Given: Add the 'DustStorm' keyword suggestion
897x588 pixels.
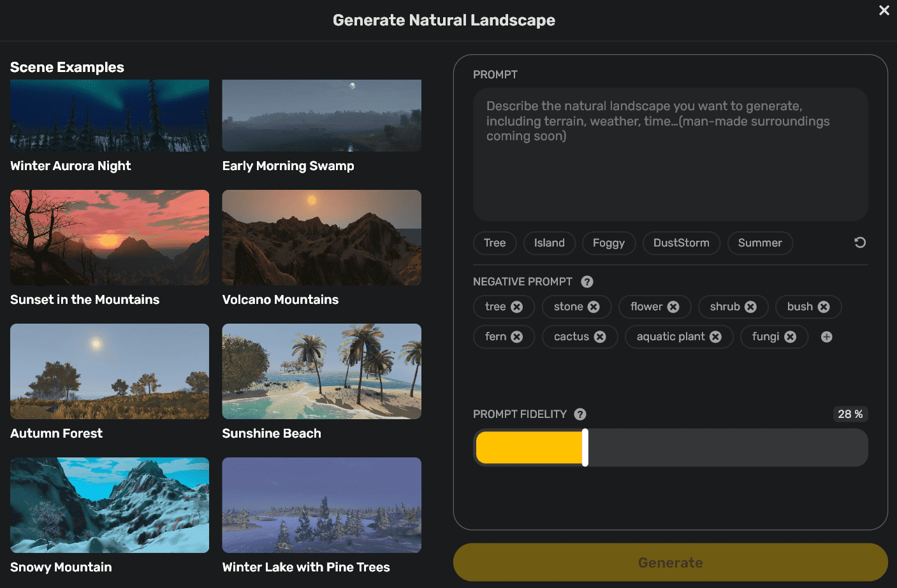Looking at the screenshot, I should coord(681,243).
